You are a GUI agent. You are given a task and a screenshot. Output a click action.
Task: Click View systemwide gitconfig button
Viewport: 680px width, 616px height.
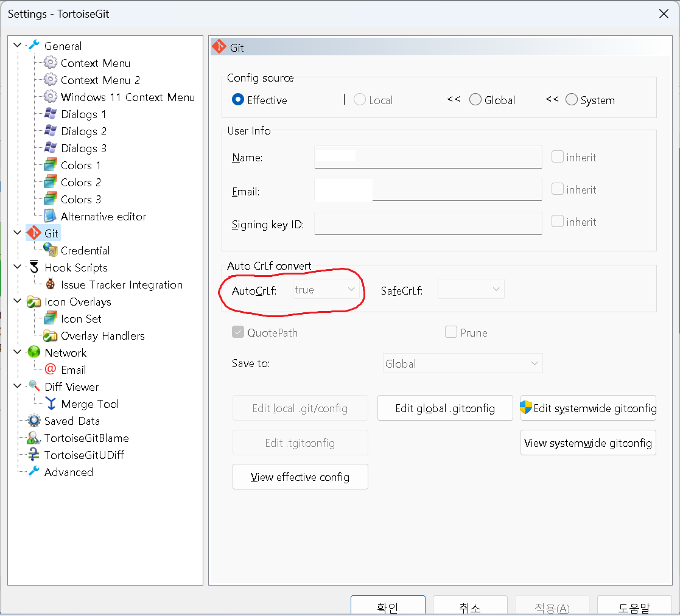[x=588, y=443]
